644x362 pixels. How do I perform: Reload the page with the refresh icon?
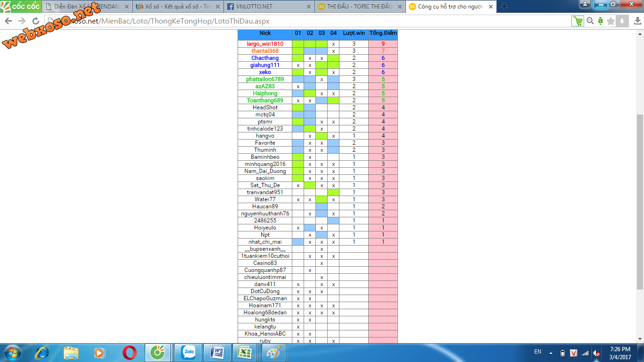click(36, 21)
